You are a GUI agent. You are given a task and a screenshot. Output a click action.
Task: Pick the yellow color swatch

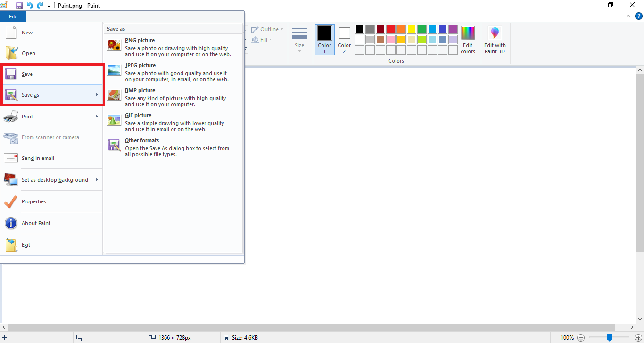click(412, 29)
